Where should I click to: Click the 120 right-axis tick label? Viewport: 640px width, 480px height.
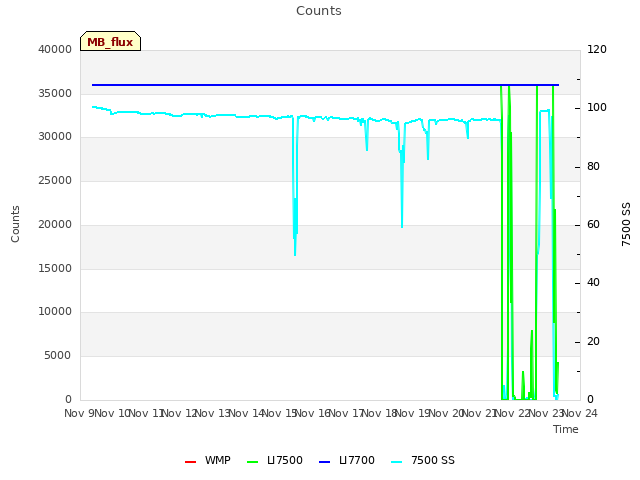click(597, 49)
